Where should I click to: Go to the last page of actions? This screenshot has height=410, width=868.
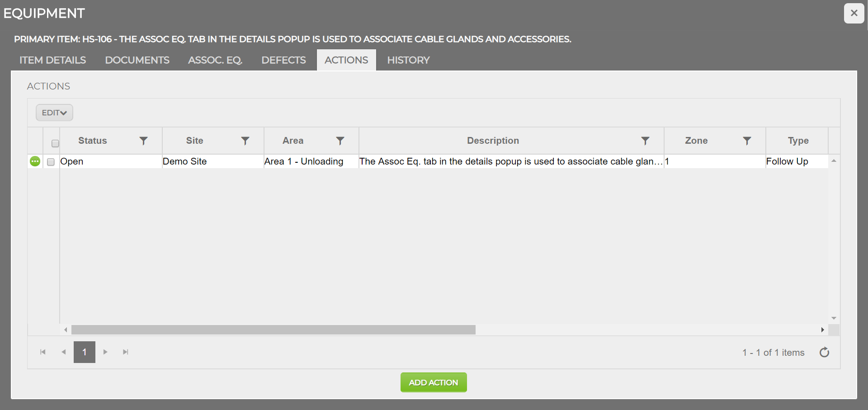point(126,352)
